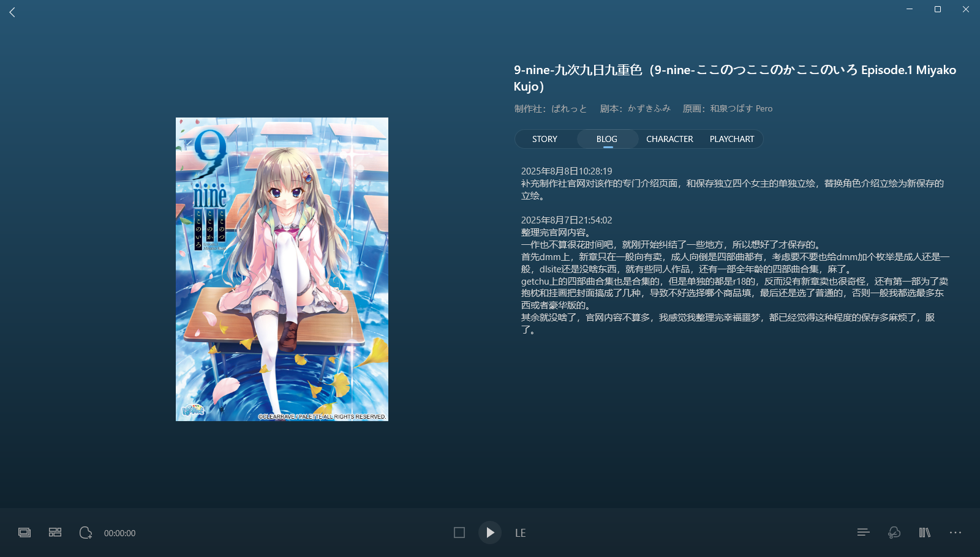The height and width of the screenshot is (557, 980).
Task: Click the blog date 2025年8月7日21:54:02
Action: point(567,220)
